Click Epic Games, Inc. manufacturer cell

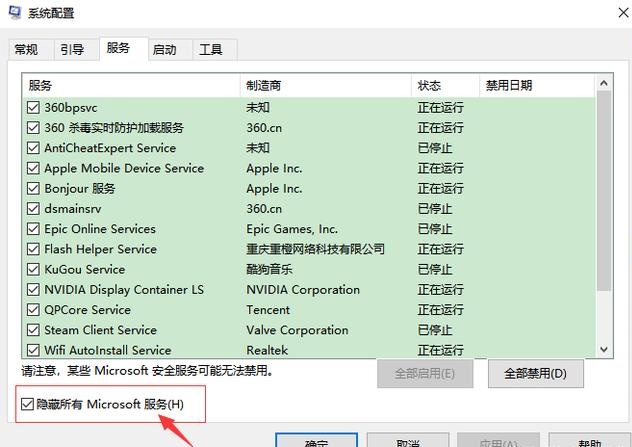click(x=292, y=229)
